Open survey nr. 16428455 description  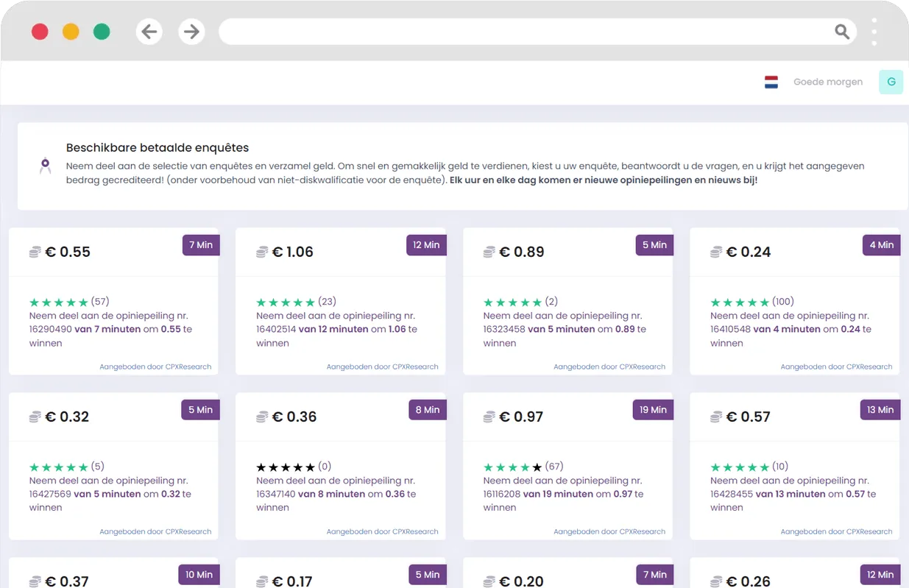(x=793, y=494)
